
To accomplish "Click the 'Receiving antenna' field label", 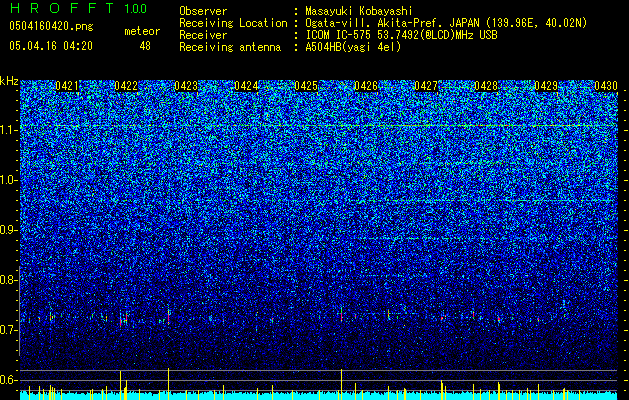I will [230, 47].
